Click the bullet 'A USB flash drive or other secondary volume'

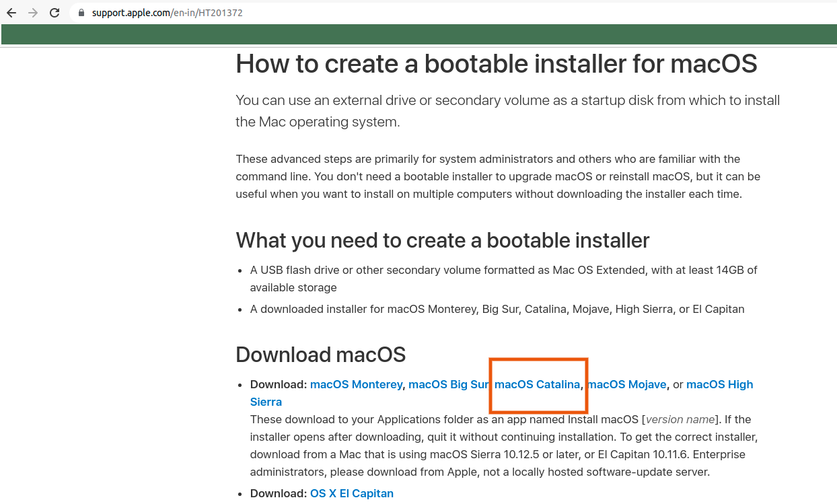503,279
